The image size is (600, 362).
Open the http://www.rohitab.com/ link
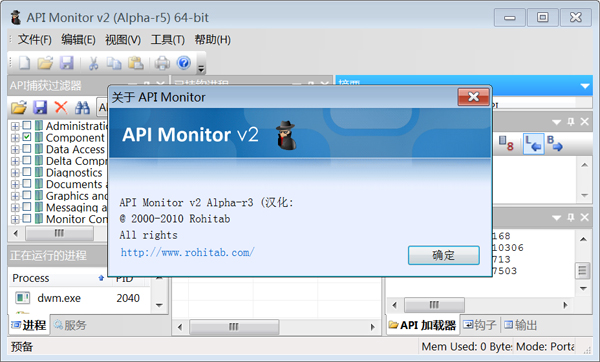(187, 253)
